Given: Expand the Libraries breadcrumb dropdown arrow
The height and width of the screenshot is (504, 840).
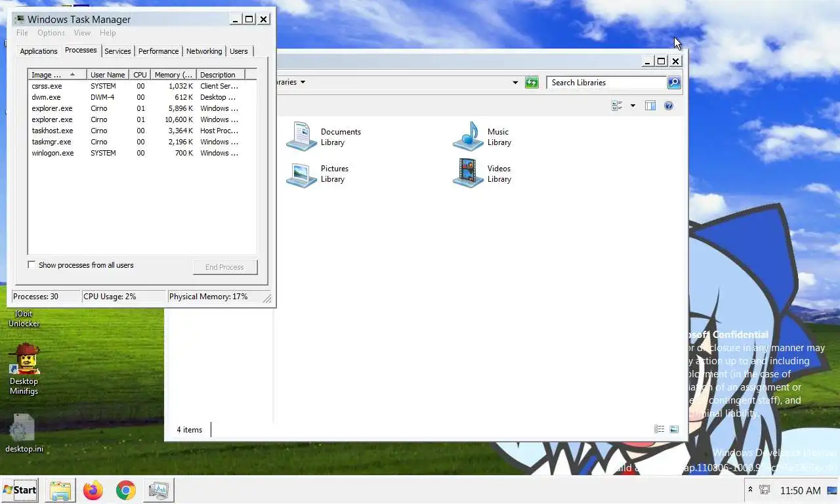Looking at the screenshot, I should pyautogui.click(x=303, y=82).
